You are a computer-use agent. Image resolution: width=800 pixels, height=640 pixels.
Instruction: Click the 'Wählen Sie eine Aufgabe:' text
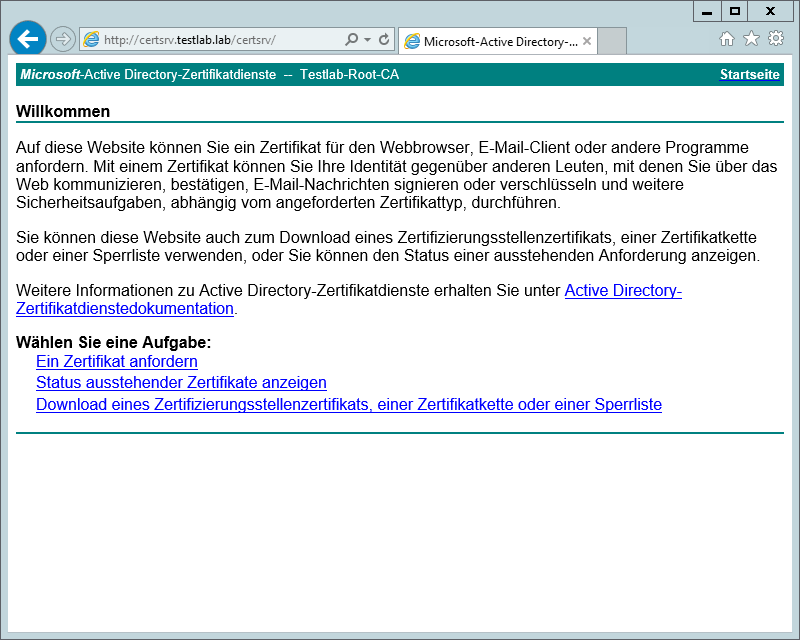113,342
